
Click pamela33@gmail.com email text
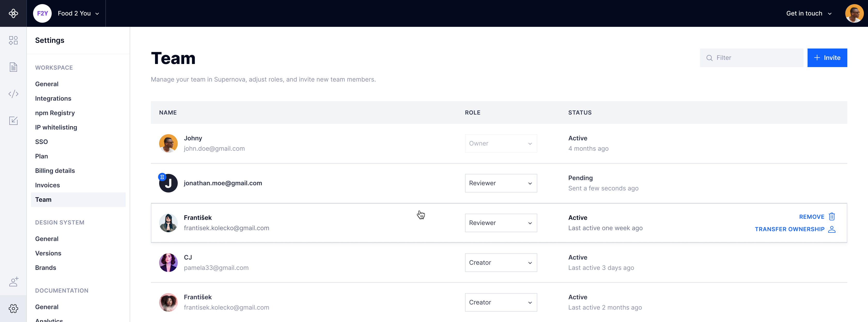(216, 268)
